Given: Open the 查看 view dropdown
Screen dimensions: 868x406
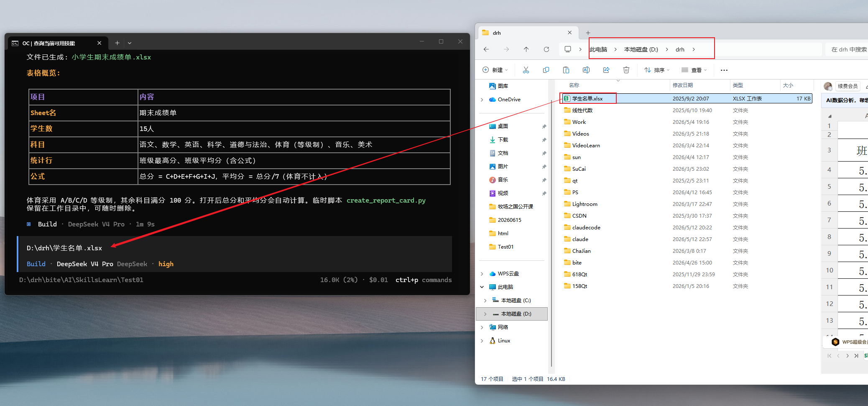Looking at the screenshot, I should (694, 70).
